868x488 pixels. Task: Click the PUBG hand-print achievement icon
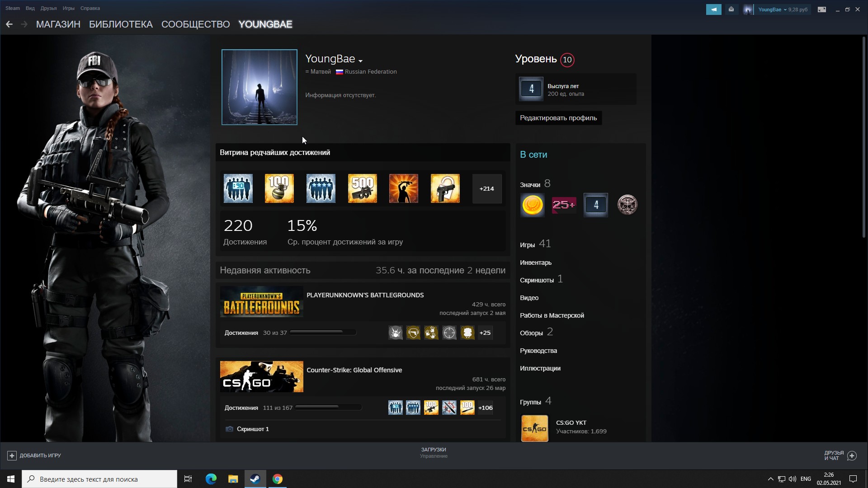431,333
